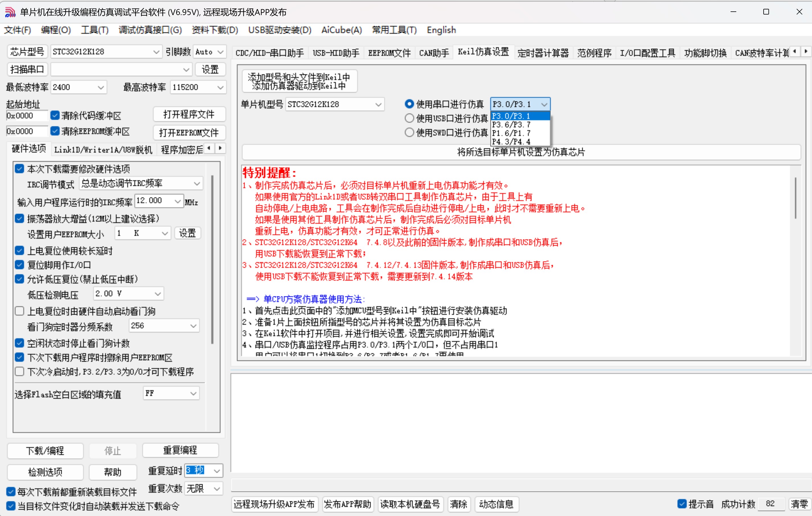Switch to I/O口配置工具 tab

click(x=647, y=53)
